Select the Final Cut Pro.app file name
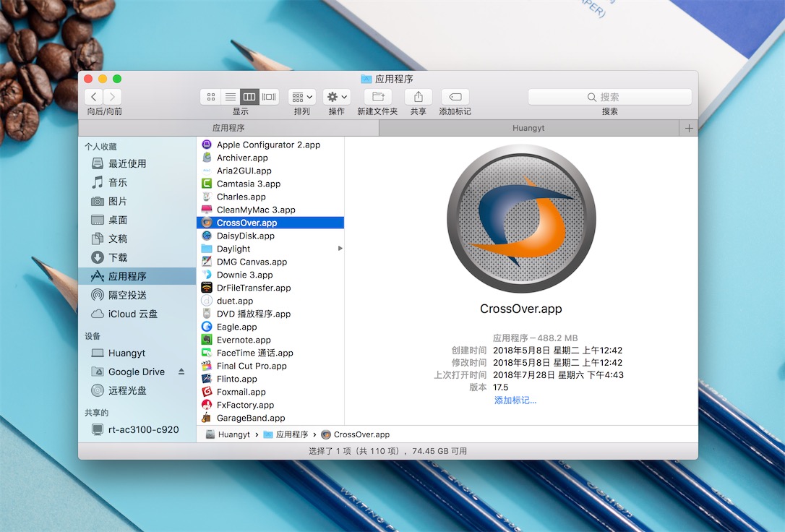The image size is (785, 532). pos(252,366)
